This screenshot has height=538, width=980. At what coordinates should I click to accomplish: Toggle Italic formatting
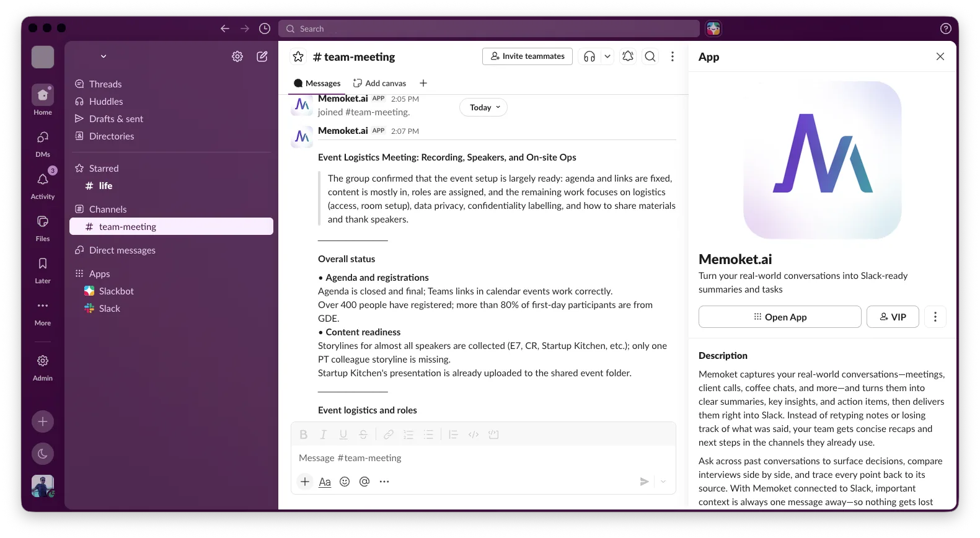323,434
